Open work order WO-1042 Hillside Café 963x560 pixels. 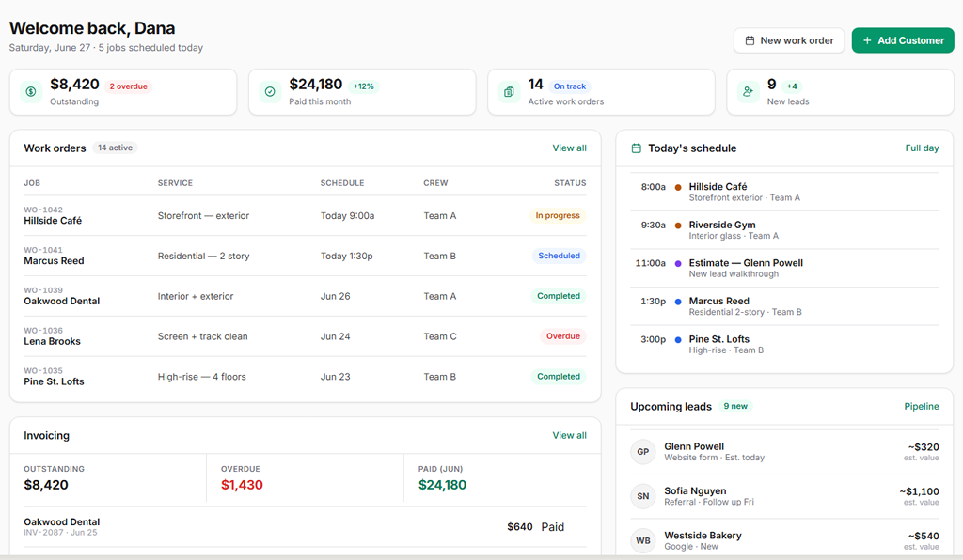point(305,215)
